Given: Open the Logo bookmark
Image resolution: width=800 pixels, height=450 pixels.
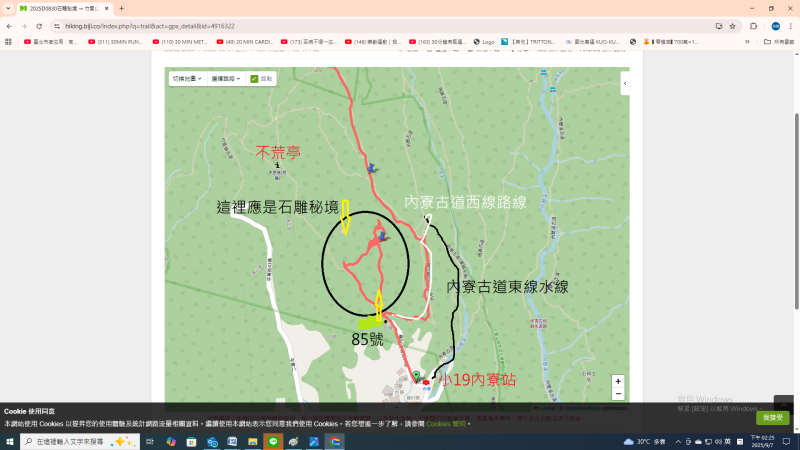Looking at the screenshot, I should [484, 42].
